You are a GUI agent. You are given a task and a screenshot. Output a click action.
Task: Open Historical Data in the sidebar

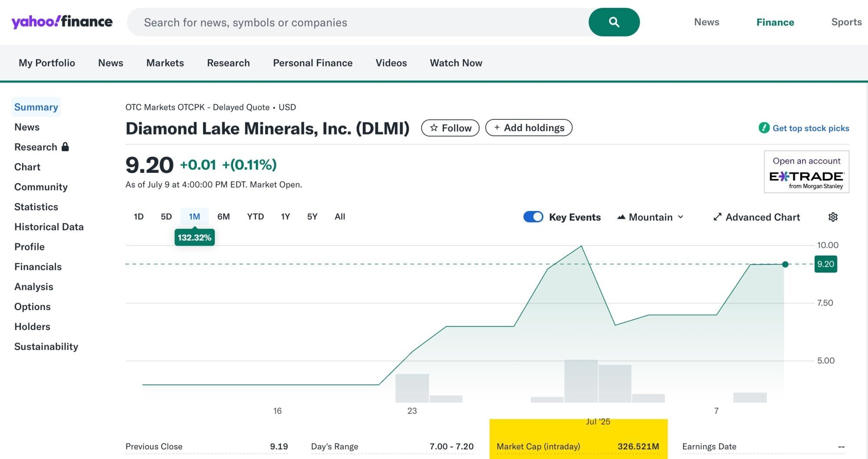(x=49, y=227)
